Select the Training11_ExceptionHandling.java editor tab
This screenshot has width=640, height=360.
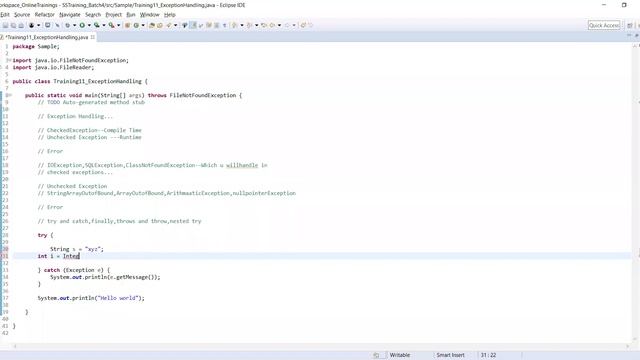[x=47, y=37]
